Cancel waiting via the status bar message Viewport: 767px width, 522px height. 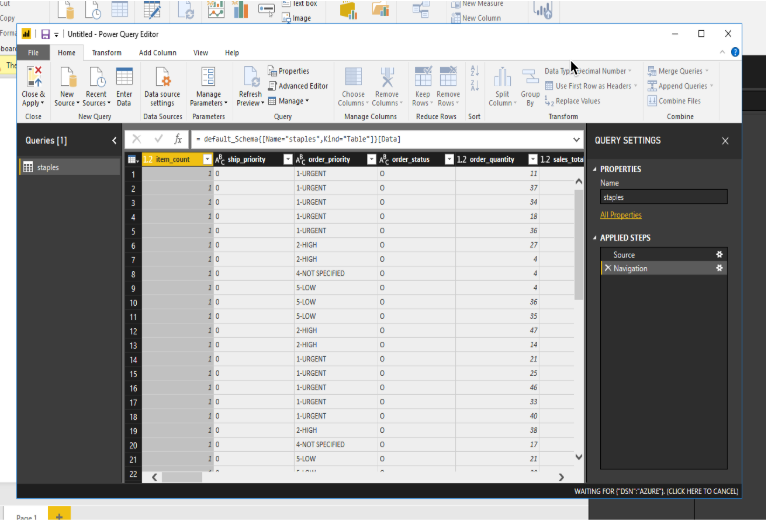[x=656, y=491]
